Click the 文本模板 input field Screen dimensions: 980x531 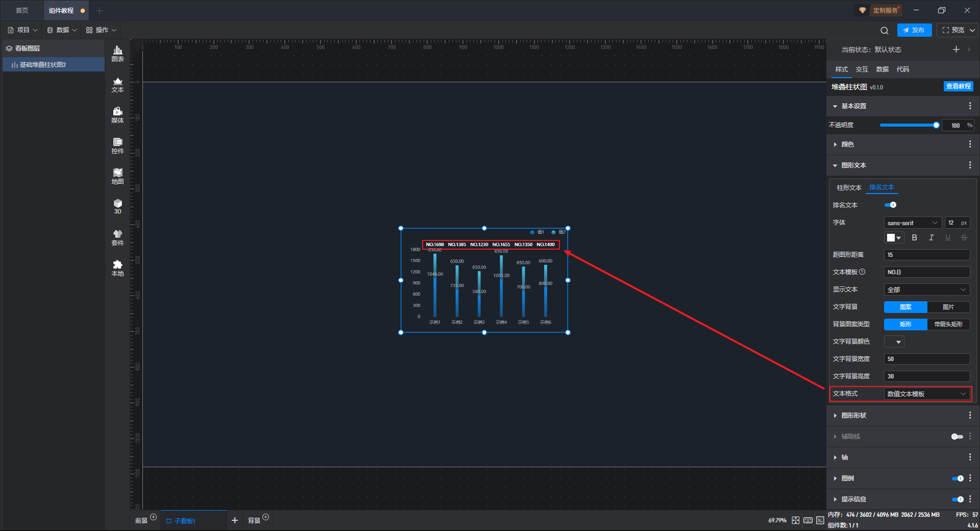926,272
